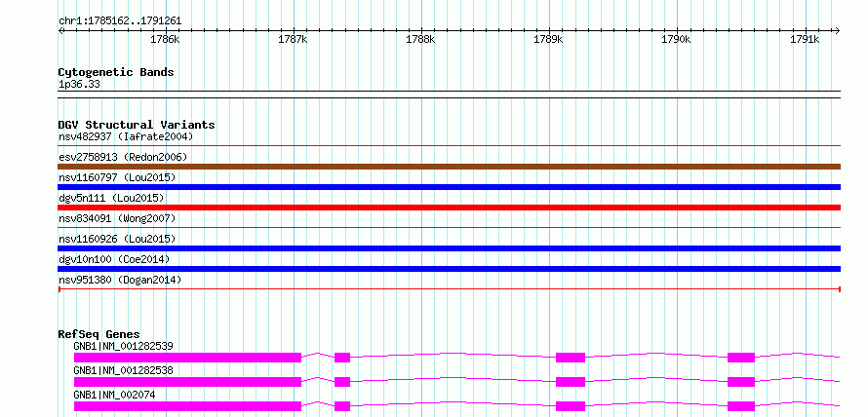Click the 1790k ruler tick label
The height and width of the screenshot is (417, 868).
[x=677, y=39]
